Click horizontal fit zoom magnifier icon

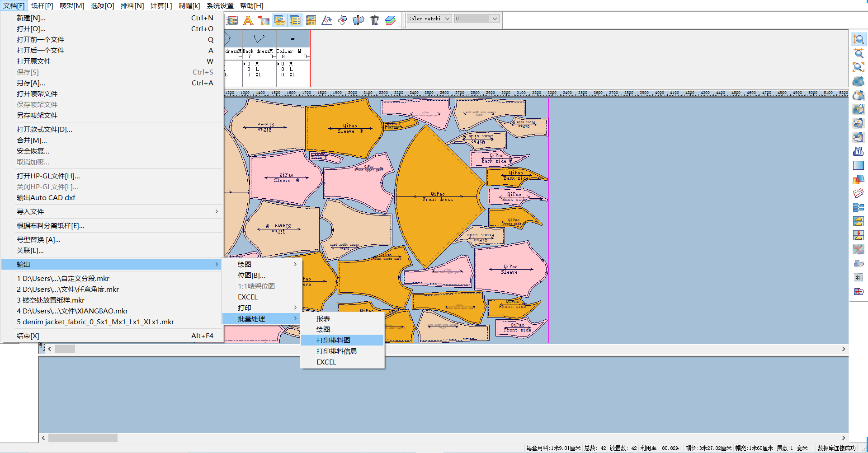pos(858,54)
